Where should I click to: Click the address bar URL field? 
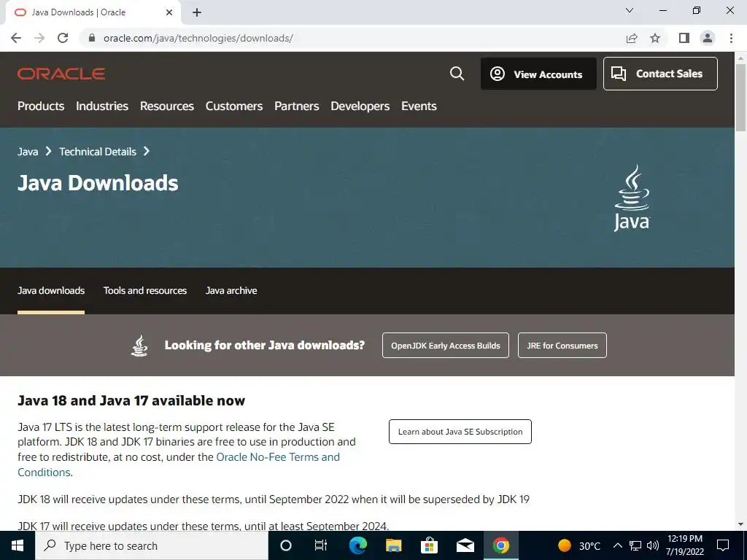tap(352, 38)
